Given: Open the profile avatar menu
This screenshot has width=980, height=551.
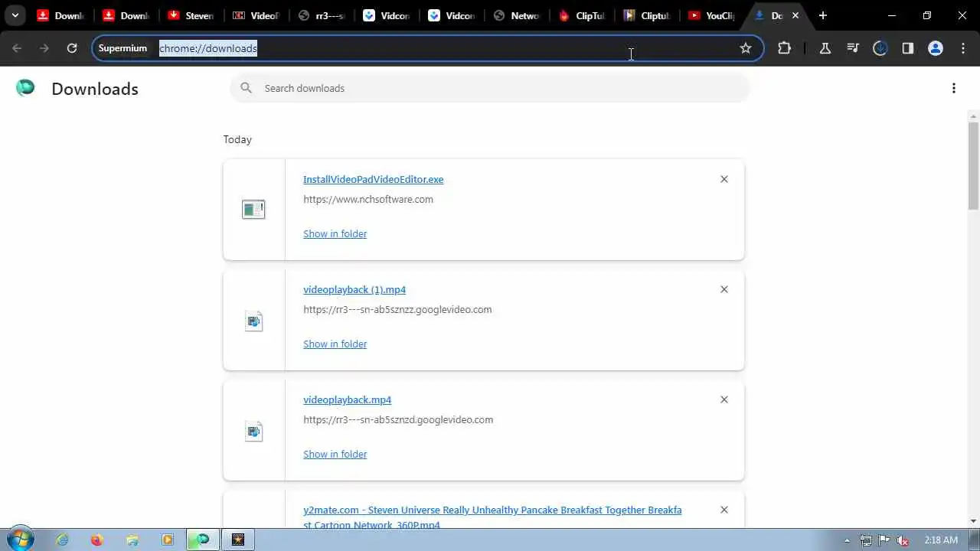Looking at the screenshot, I should point(936,48).
